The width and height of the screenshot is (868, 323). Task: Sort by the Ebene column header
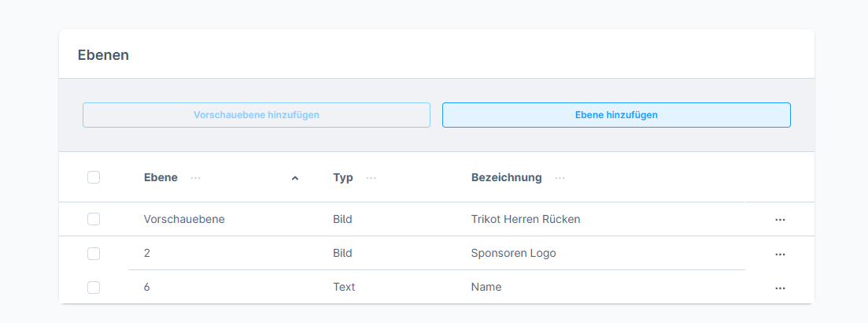pyautogui.click(x=161, y=177)
